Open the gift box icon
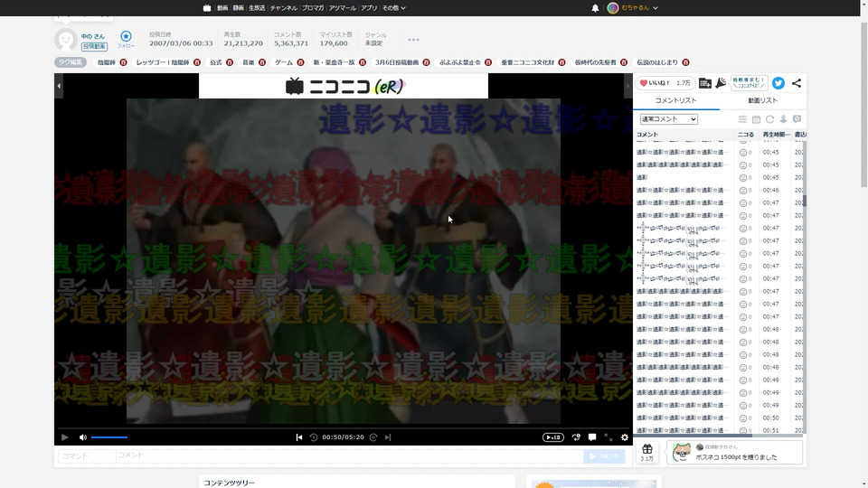868x488 pixels. pyautogui.click(x=647, y=449)
